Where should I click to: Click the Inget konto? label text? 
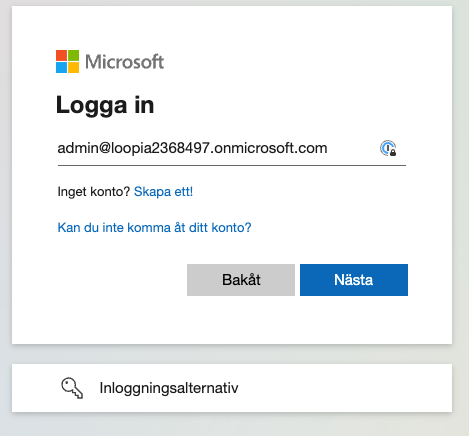[x=94, y=192]
